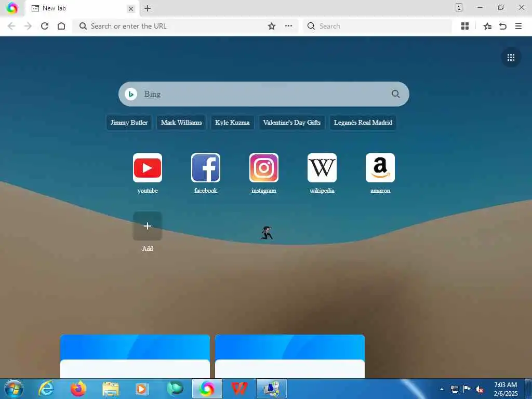This screenshot has height=399, width=532.
Task: Click the browser logo in title bar
Action: [x=12, y=8]
